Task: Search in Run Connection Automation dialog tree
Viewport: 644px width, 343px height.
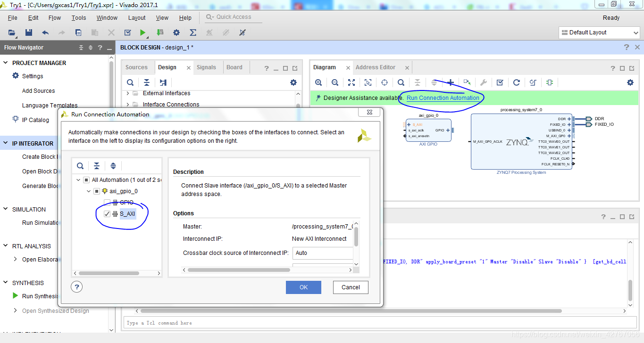Action: [80, 166]
